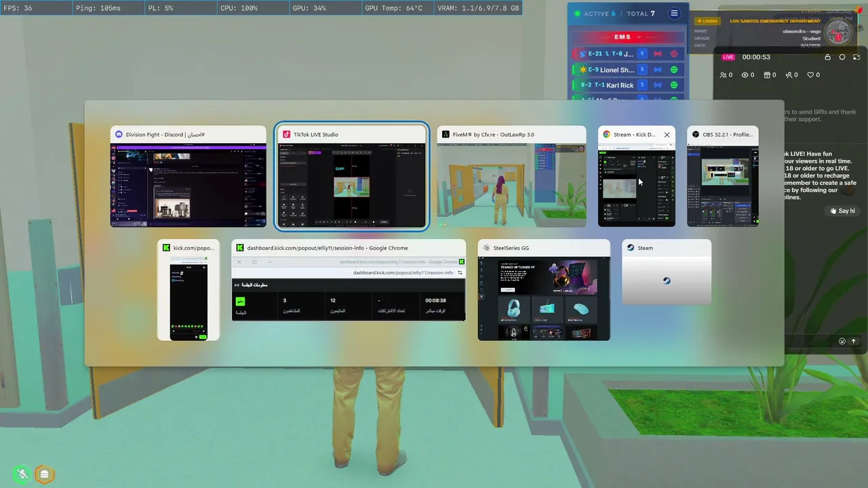
Task: Switch to the FiveM OutLawRp 3.0 window thumbnail
Action: coord(511,176)
